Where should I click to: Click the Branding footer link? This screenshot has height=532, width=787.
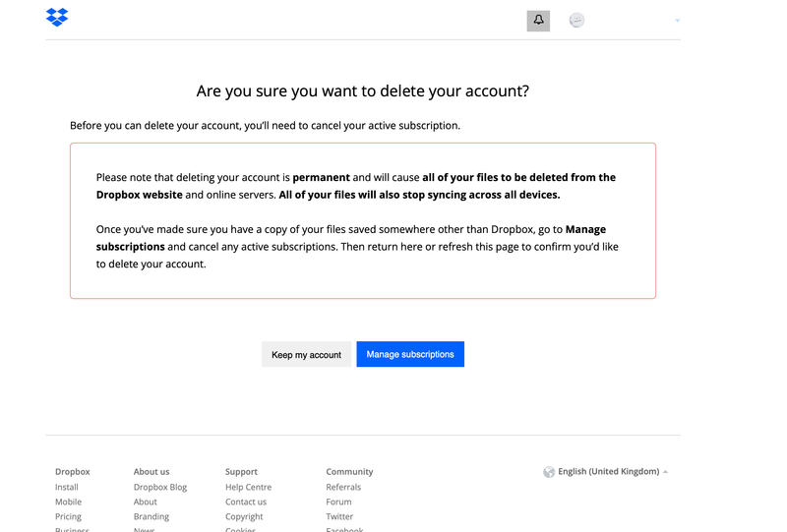click(151, 516)
